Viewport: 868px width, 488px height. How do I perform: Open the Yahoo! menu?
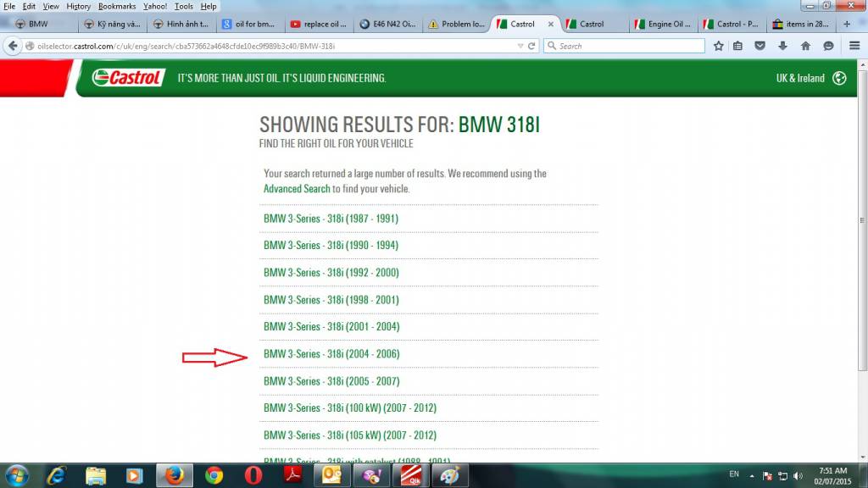tap(155, 7)
